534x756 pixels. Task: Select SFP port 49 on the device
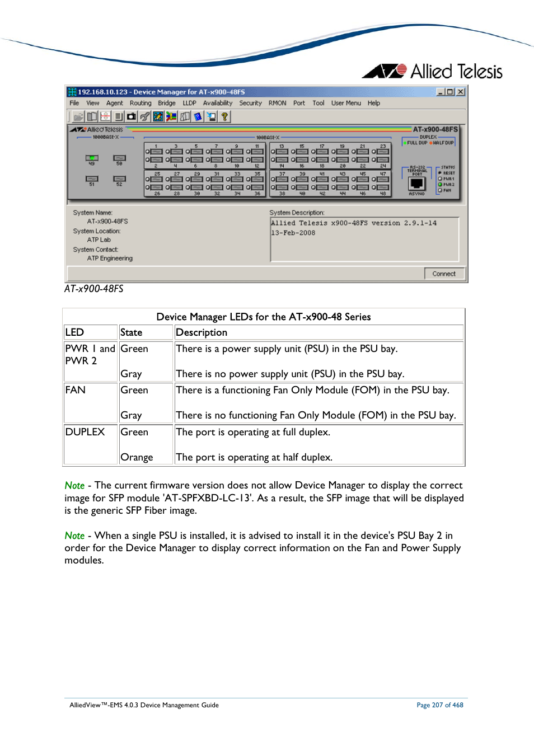pyautogui.click(x=92, y=158)
